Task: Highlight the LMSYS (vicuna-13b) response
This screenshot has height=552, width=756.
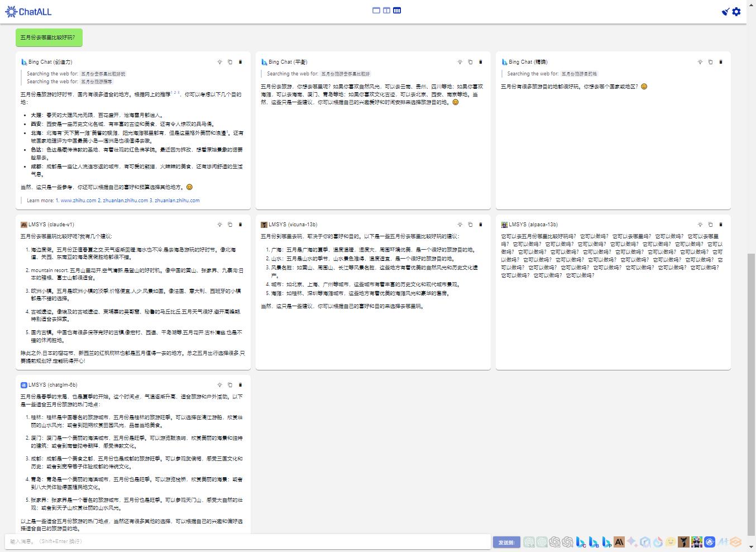Action: click(460, 225)
